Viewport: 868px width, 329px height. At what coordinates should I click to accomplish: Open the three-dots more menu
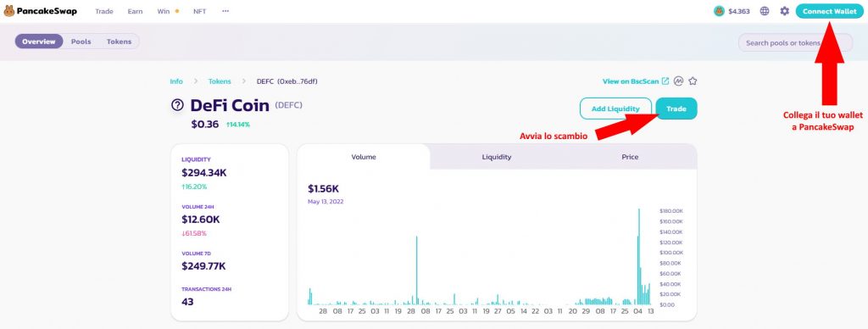coord(225,11)
